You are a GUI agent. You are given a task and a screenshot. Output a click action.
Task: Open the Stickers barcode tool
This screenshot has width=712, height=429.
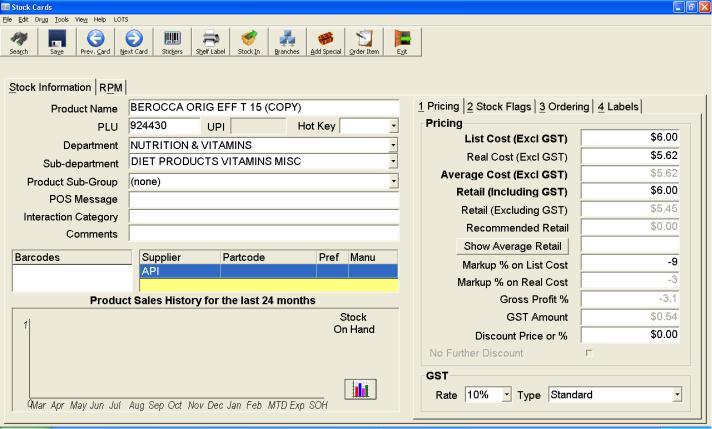pyautogui.click(x=172, y=42)
